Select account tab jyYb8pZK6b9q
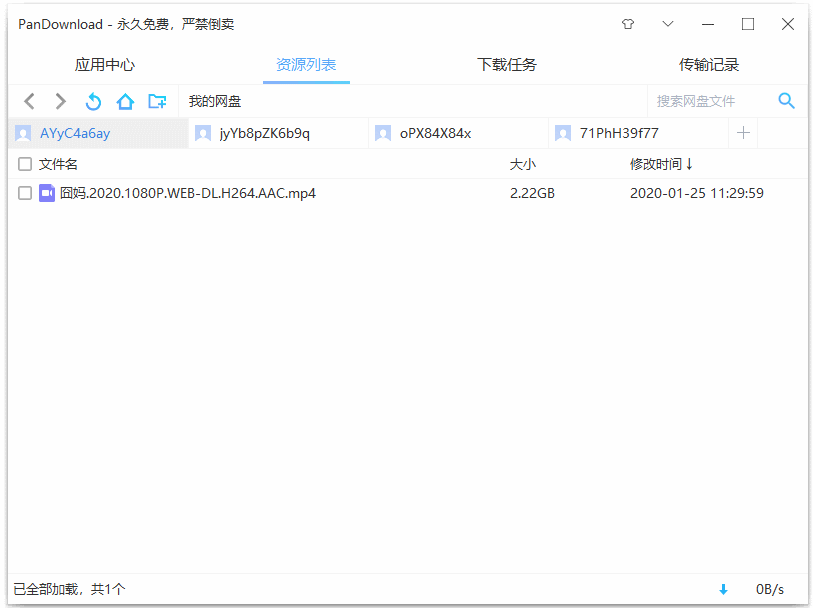The width and height of the screenshot is (813, 608). coord(278,134)
